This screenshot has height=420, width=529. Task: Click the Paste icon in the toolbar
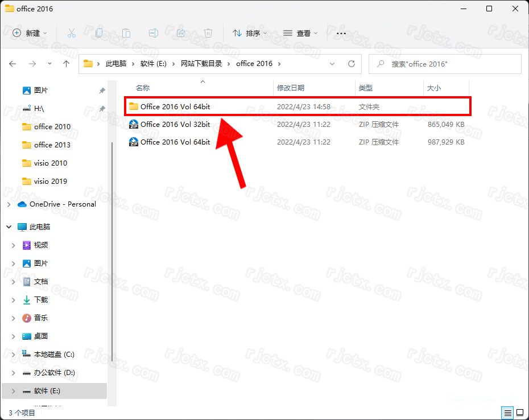pos(126,33)
